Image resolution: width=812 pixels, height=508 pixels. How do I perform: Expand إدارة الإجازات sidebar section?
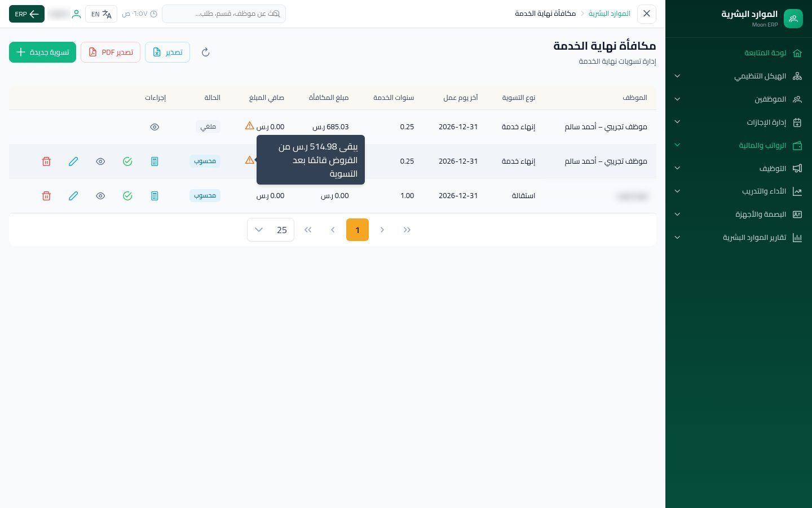739,122
